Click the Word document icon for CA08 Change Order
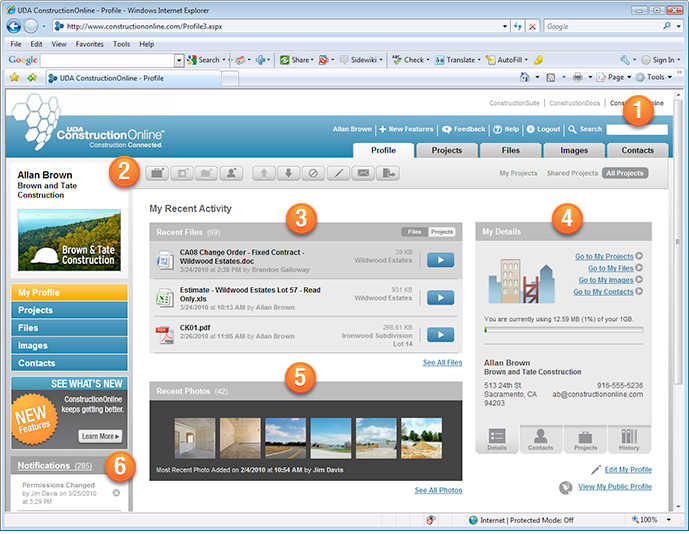This screenshot has width=689, height=534. (x=165, y=260)
